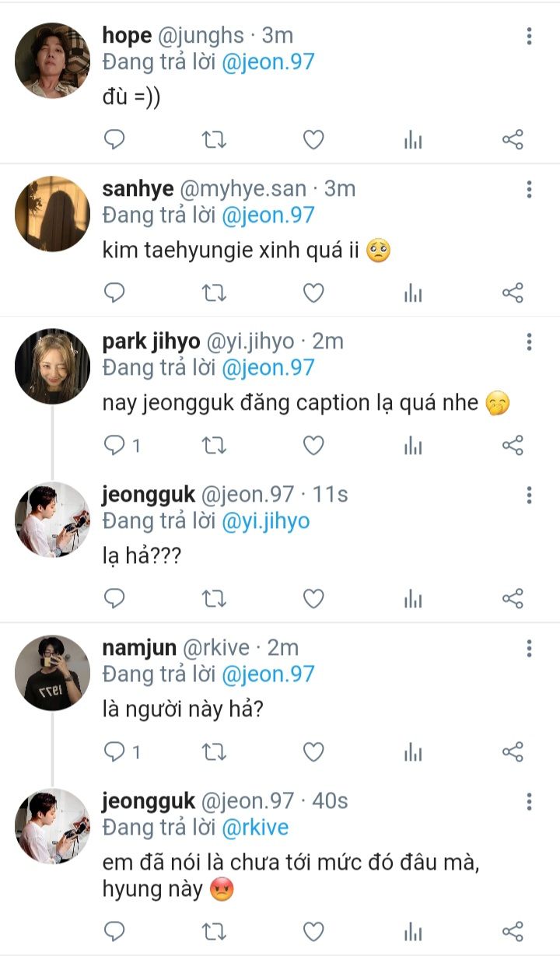
Task: Like park jihyo's caption comment
Action: pos(313,446)
